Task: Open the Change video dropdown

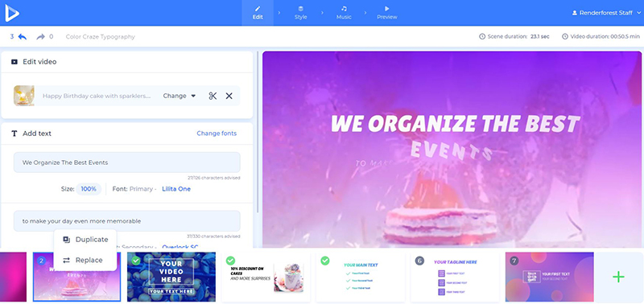Action: (x=179, y=96)
